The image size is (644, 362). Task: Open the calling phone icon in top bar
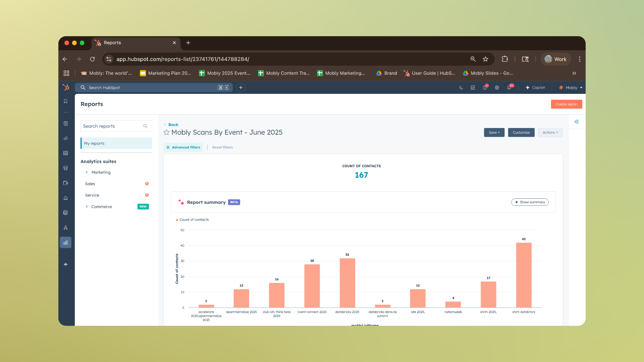point(461,87)
